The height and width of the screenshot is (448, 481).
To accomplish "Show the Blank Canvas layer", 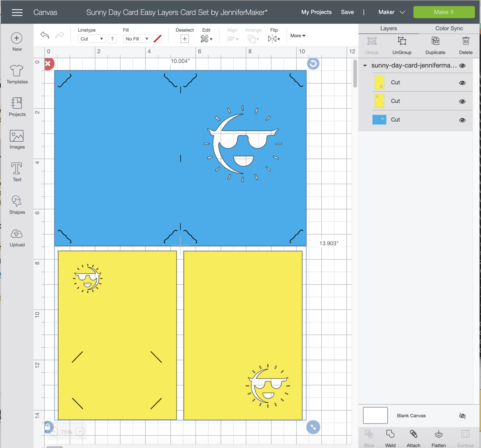I will coord(462,416).
